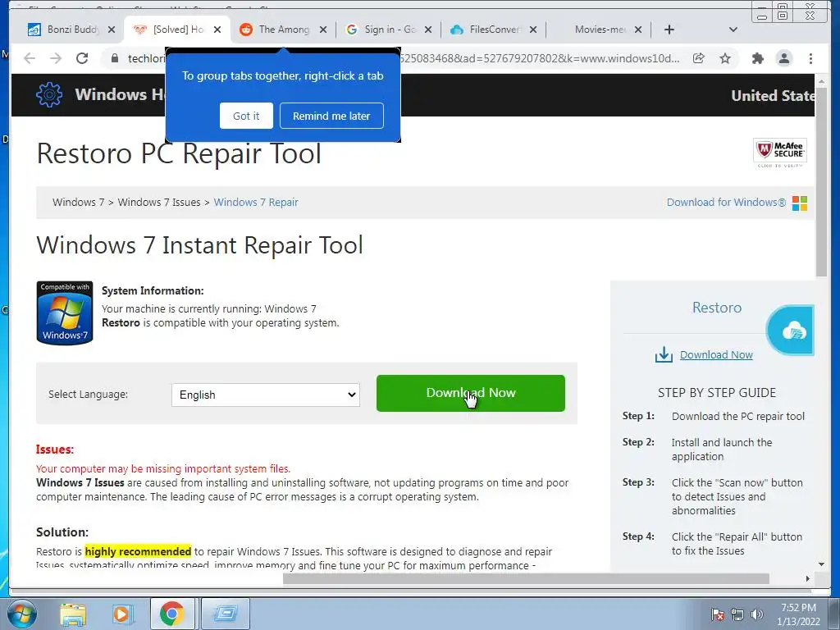Viewport: 840px width, 630px height.
Task: Click the browser forward arrow
Action: (x=56, y=58)
